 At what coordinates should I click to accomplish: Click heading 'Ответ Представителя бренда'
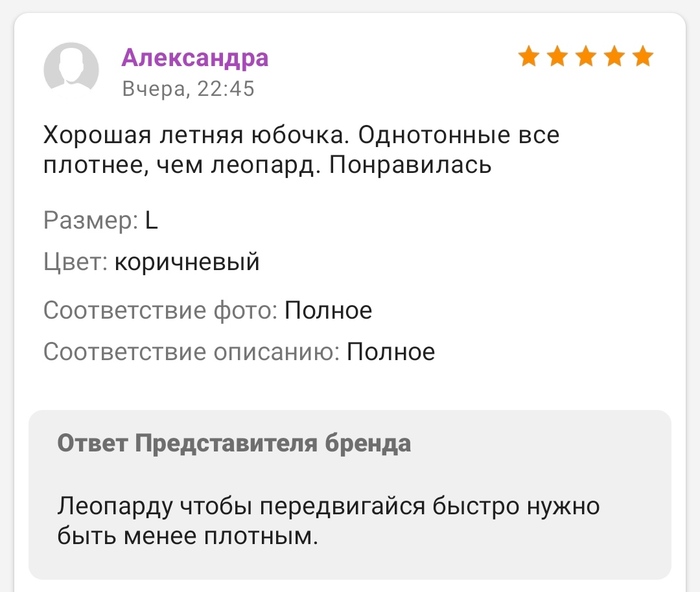(x=234, y=443)
